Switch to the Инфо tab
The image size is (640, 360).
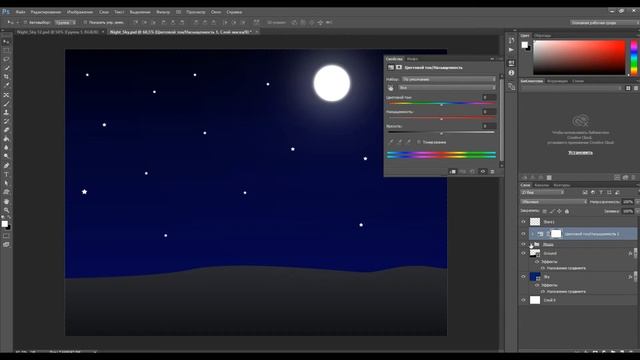(x=412, y=59)
